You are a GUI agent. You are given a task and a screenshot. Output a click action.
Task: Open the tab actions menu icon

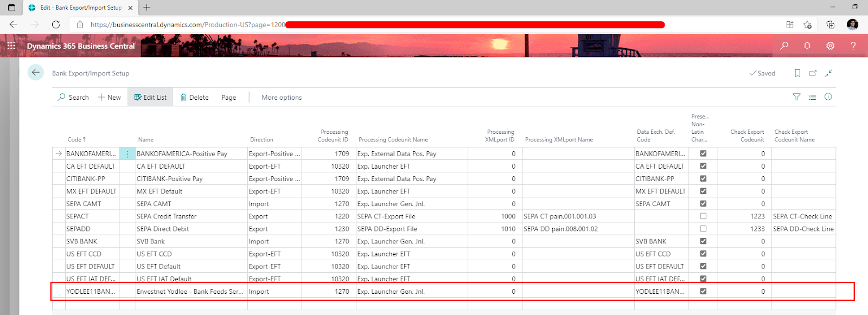click(x=11, y=8)
